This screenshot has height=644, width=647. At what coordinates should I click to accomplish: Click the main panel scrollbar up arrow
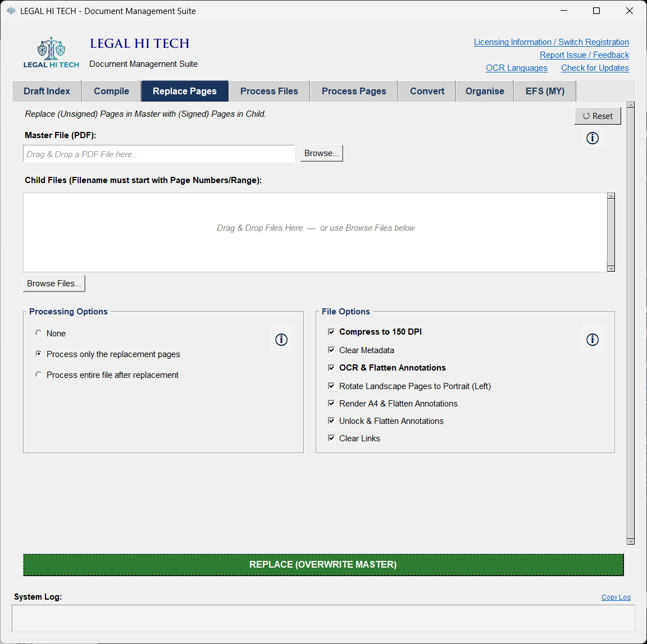[631, 105]
